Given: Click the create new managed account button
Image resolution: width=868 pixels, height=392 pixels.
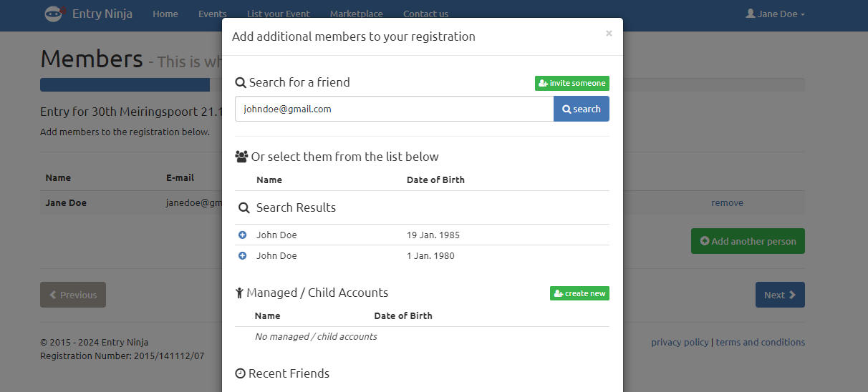Looking at the screenshot, I should [x=579, y=293].
